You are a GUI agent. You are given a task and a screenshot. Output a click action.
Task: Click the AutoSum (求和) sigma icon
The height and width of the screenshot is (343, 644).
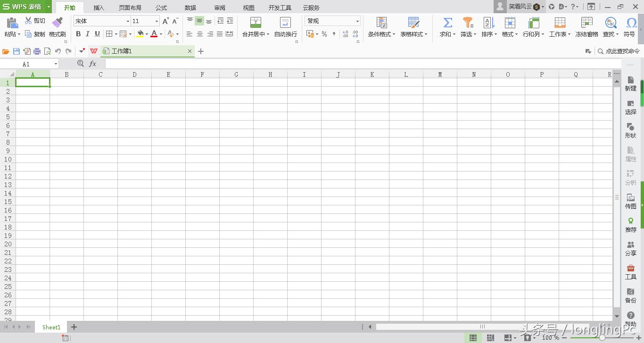(x=447, y=22)
